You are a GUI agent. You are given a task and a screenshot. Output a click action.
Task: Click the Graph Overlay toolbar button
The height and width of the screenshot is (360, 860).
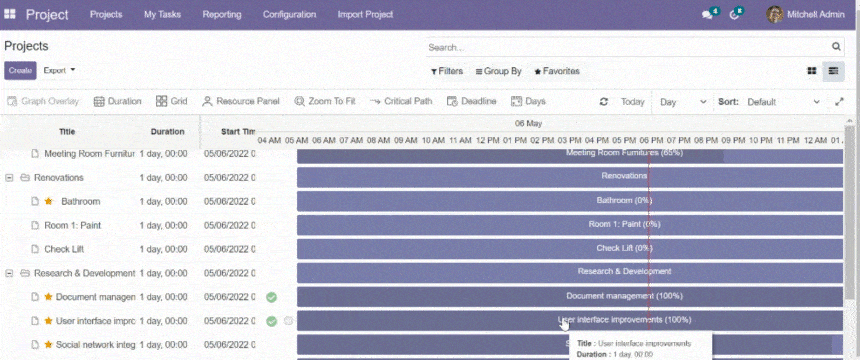pyautogui.click(x=43, y=102)
